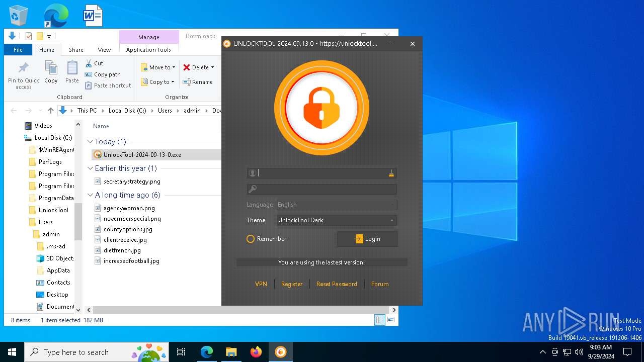644x362 pixels.
Task: Collapse the Today (1) group
Action: (91, 142)
